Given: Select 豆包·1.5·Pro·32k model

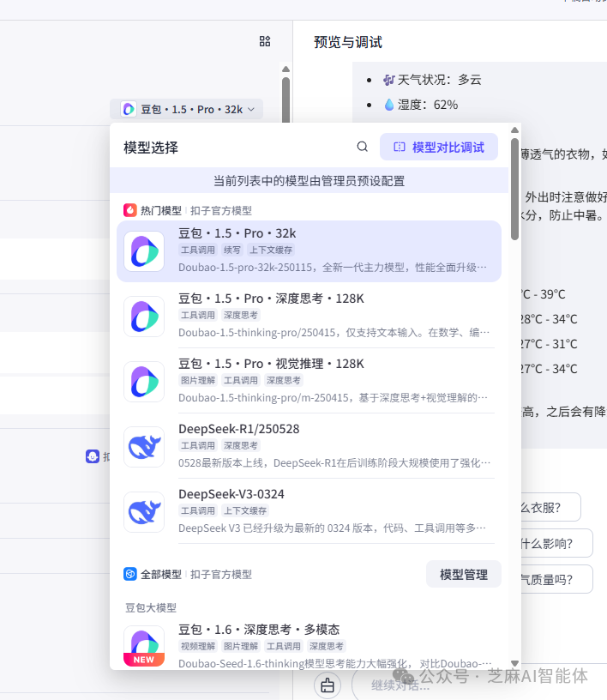Looking at the screenshot, I should point(309,251).
